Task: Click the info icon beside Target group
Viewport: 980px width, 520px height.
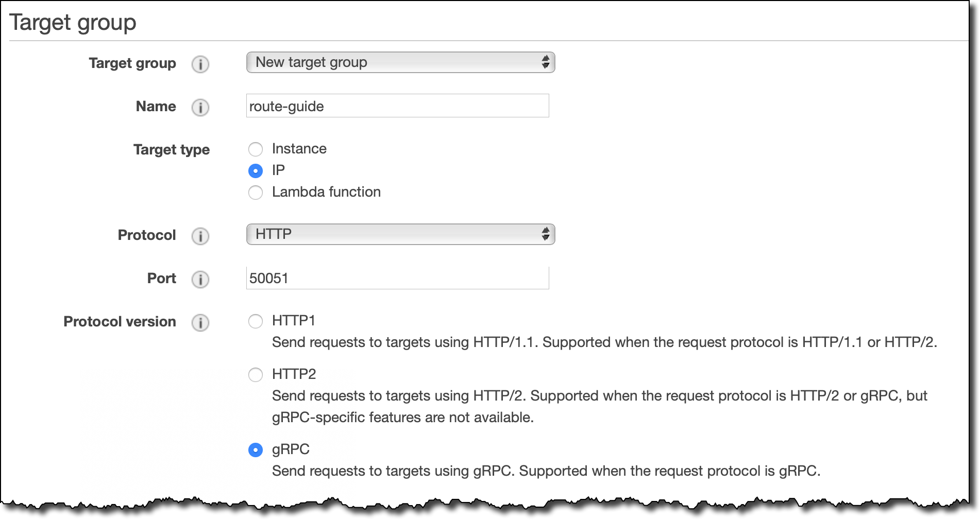Action: click(200, 64)
